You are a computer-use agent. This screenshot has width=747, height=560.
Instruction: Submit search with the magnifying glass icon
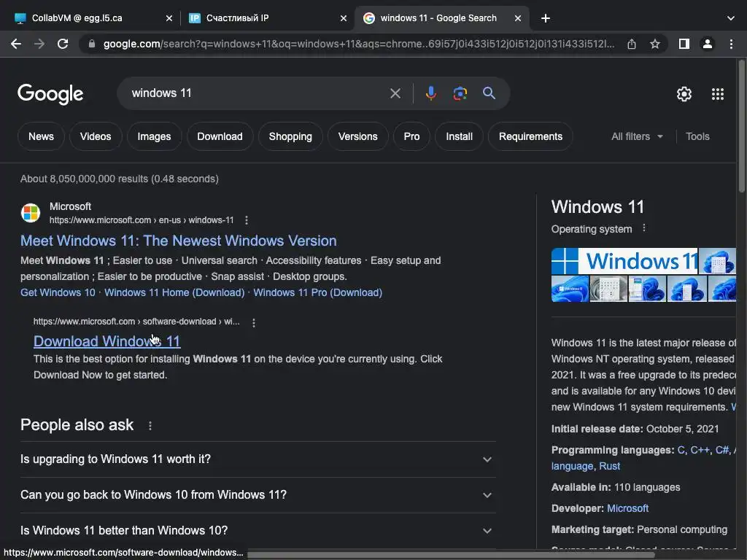click(x=489, y=93)
